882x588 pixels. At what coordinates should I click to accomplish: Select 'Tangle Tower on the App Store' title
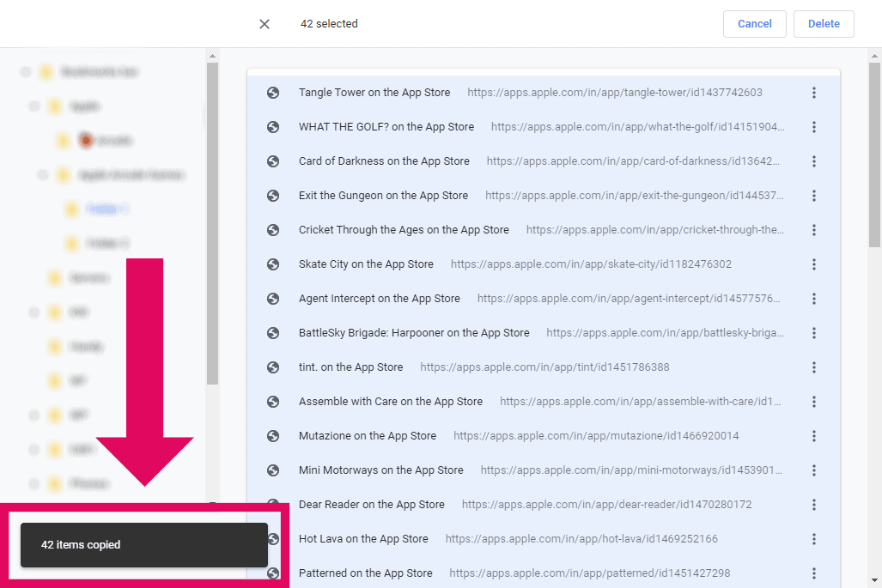tap(374, 93)
